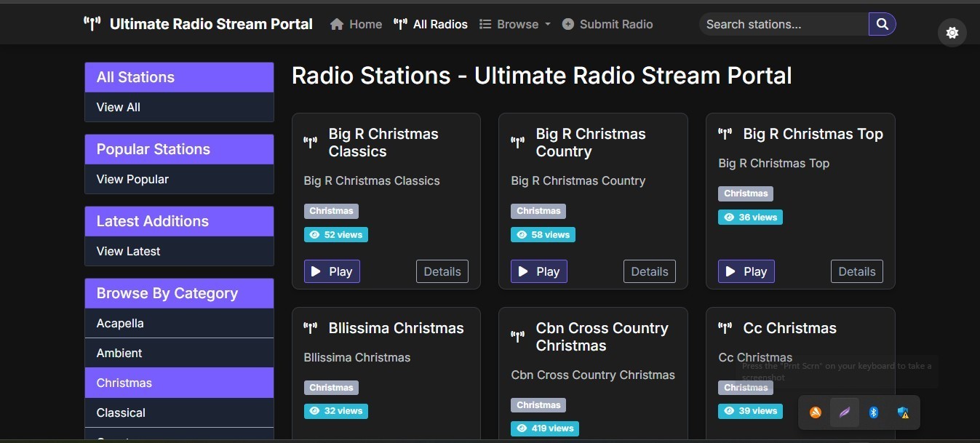
Task: Play Big R Christmas Top station
Action: coord(746,271)
